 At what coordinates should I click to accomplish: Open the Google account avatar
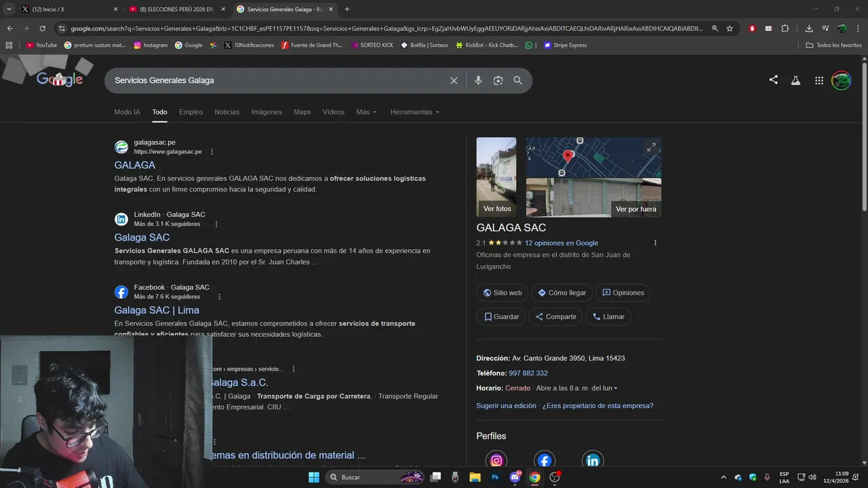pos(842,80)
